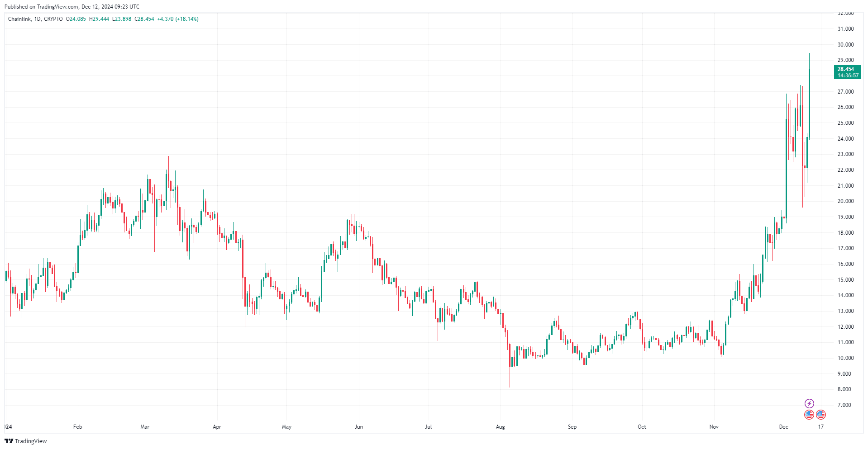Click the 10.000 price axis label
This screenshot has width=868, height=449.
(845, 358)
